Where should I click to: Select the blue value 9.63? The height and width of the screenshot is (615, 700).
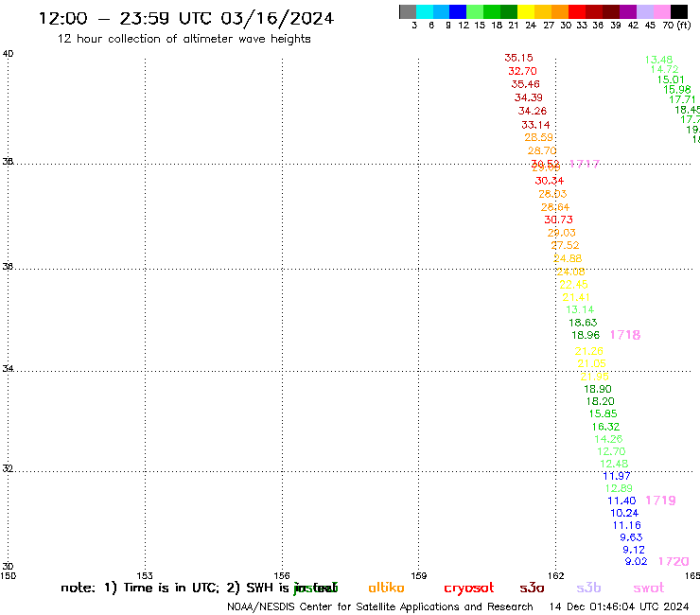point(631,537)
